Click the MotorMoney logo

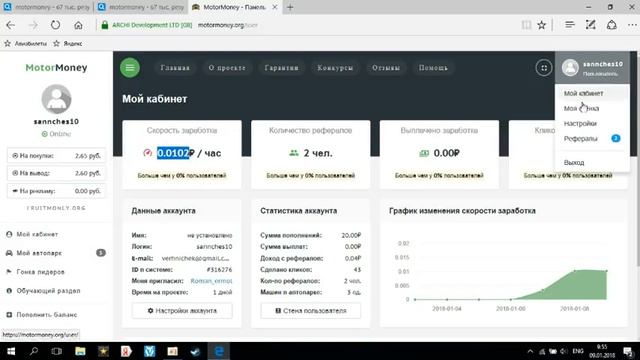click(56, 68)
